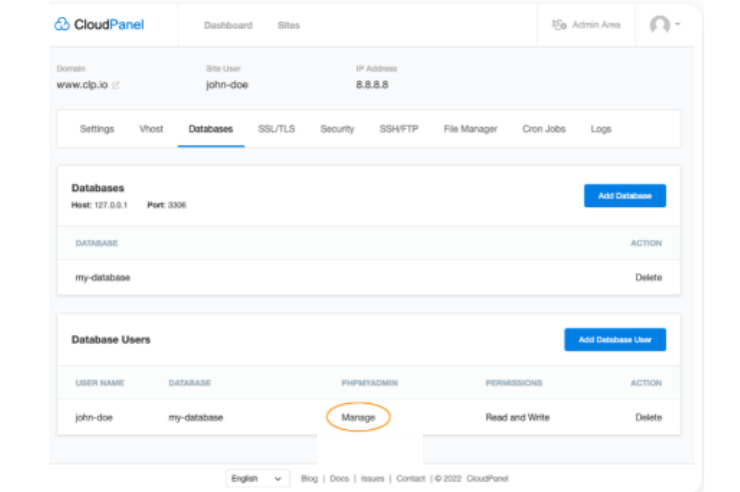Viewport: 740px width, 492px height.
Task: Delete the john-doe database user
Action: (x=648, y=417)
